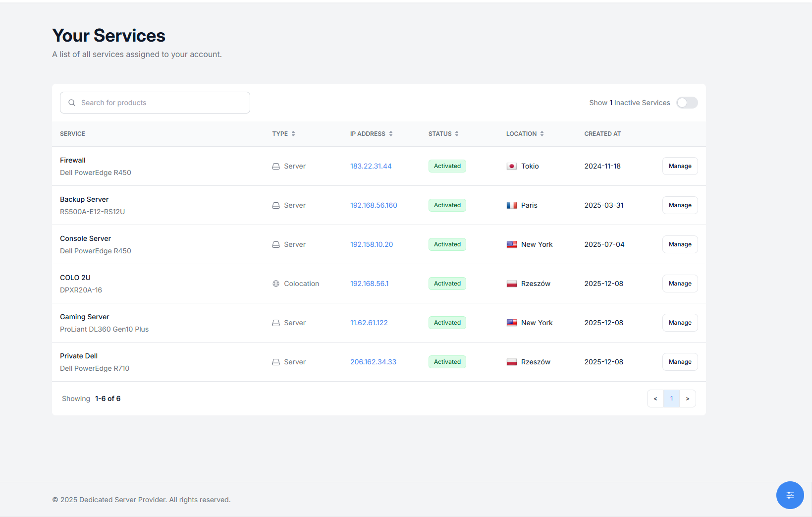812x517 pixels.
Task: Open IP address 206.162.34.33 link
Action: pyautogui.click(x=373, y=362)
